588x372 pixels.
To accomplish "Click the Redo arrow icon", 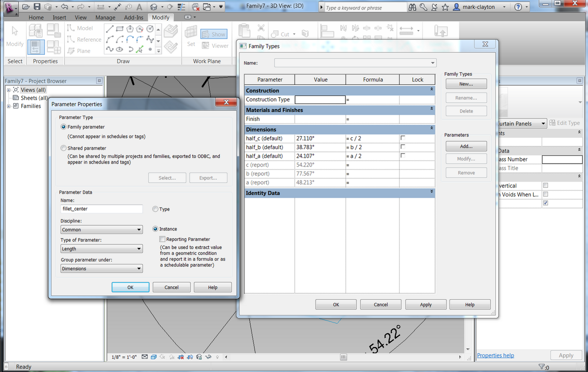I will click(x=81, y=7).
